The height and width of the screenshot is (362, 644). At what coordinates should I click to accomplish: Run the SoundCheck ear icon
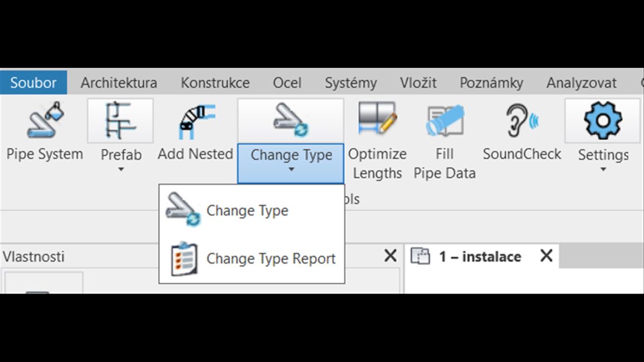[521, 121]
